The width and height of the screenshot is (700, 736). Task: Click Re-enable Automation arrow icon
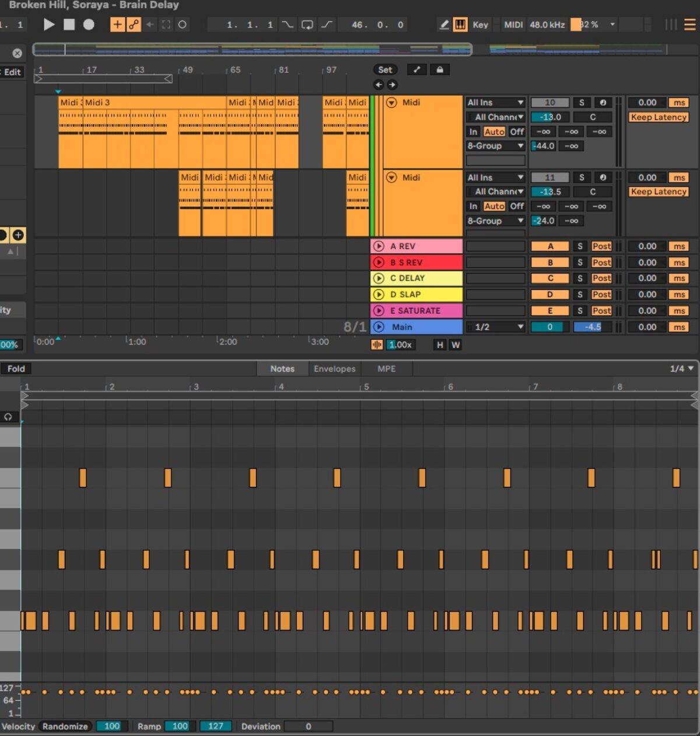pyautogui.click(x=150, y=24)
